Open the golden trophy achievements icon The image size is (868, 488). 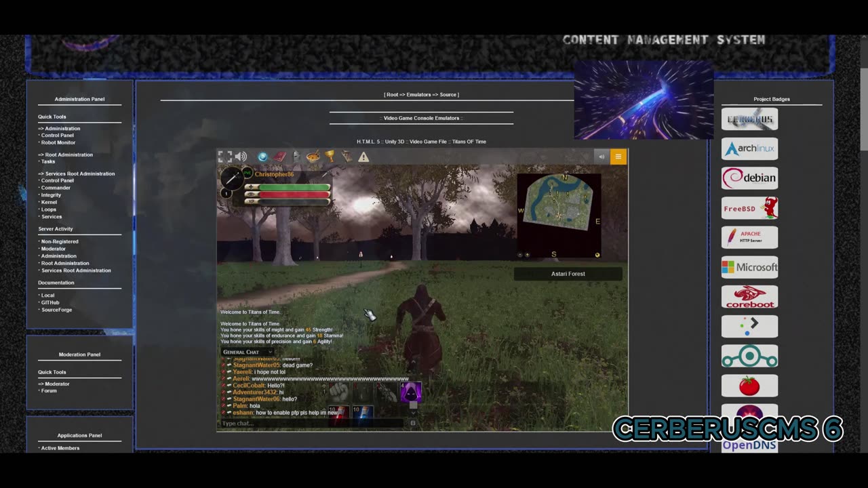[330, 157]
